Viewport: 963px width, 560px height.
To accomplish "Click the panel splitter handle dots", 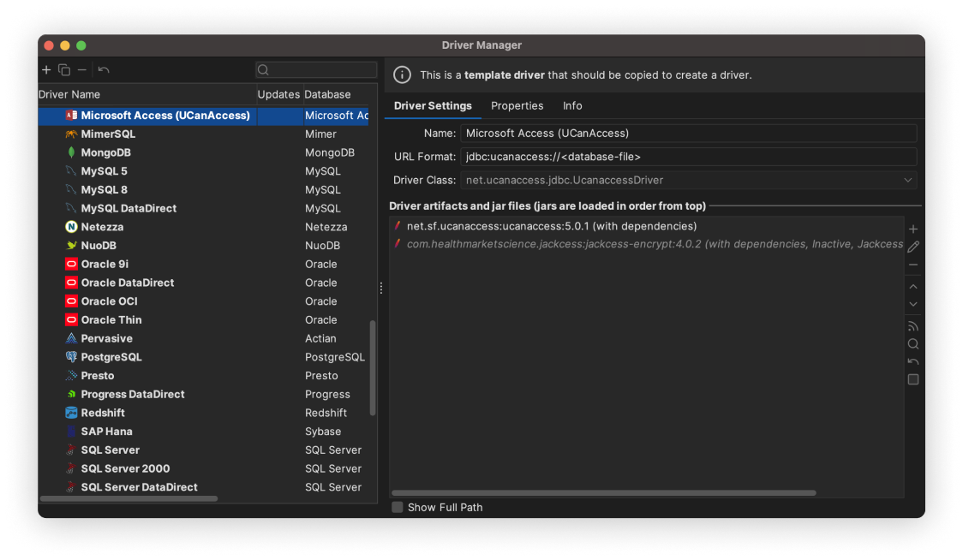I will point(381,288).
